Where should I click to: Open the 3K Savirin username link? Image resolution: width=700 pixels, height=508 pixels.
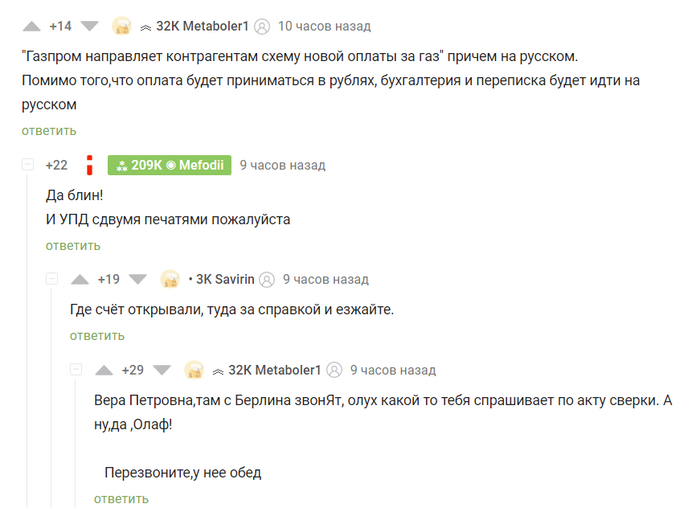coord(226,280)
